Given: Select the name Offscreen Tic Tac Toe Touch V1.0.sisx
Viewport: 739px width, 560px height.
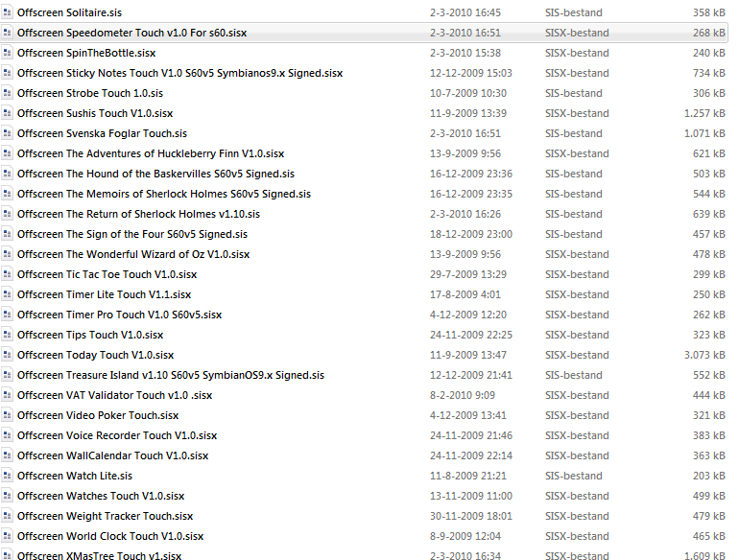Looking at the screenshot, I should click(x=107, y=274).
